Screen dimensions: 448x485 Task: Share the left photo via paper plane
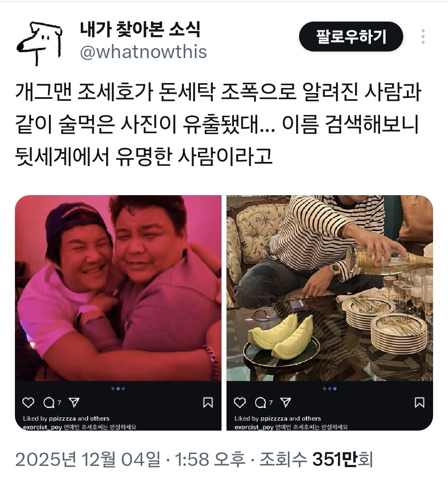[74, 402]
